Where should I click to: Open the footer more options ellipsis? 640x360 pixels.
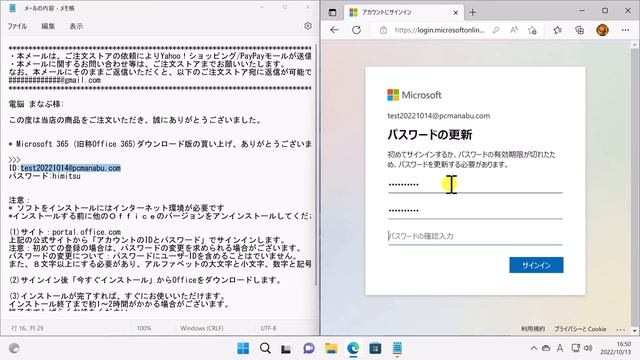(x=621, y=329)
